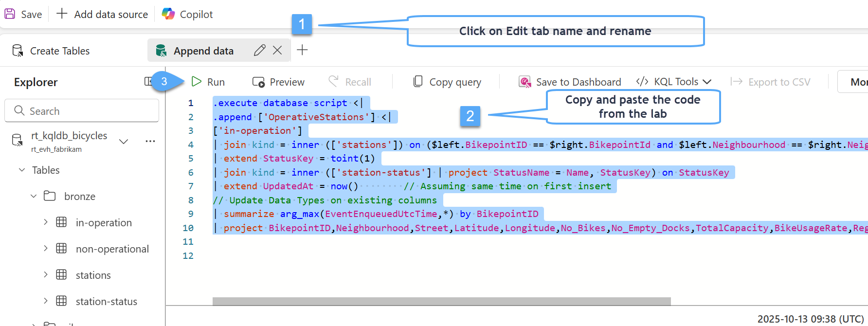
Task: Collapse the Explorer panel icon
Action: [x=148, y=81]
